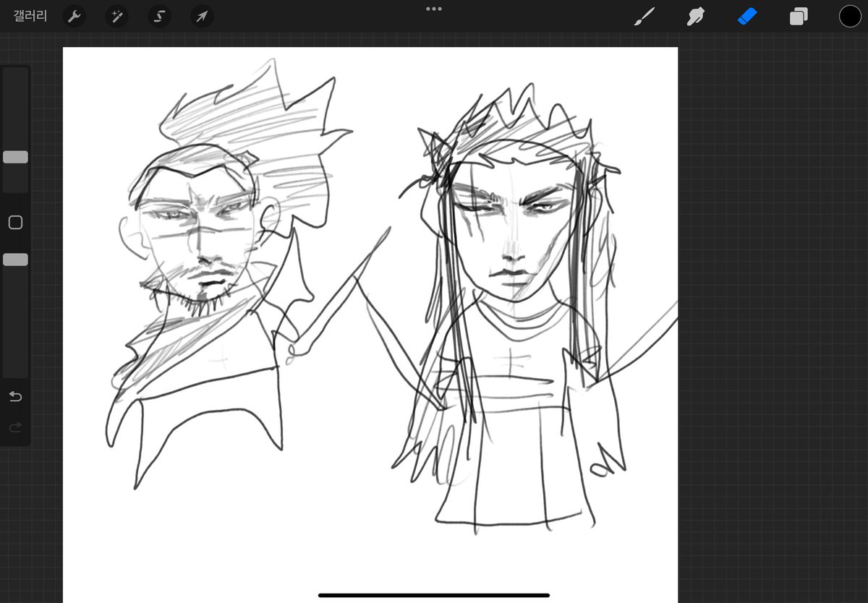Select the blue Eraser tool
The width and height of the screenshot is (868, 603).
coord(746,16)
